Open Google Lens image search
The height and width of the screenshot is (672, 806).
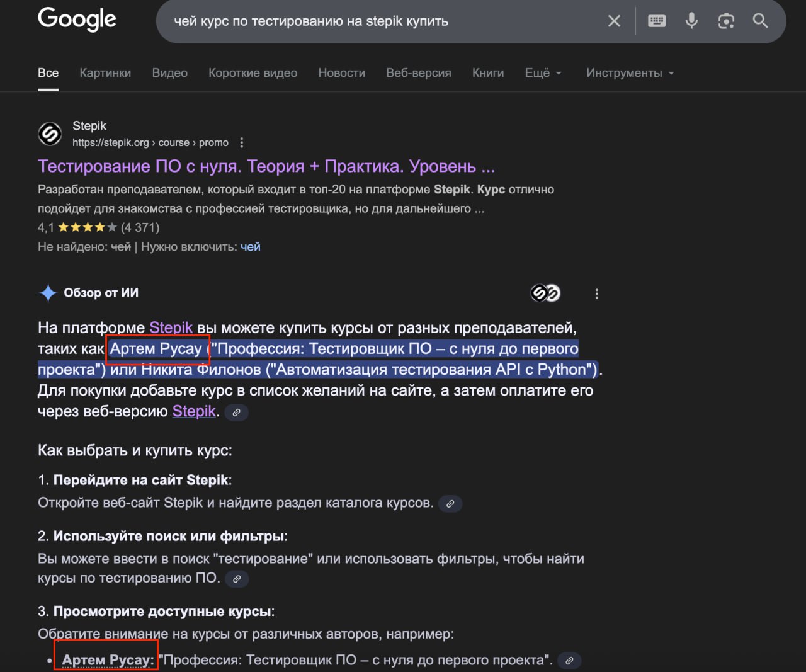(x=726, y=21)
